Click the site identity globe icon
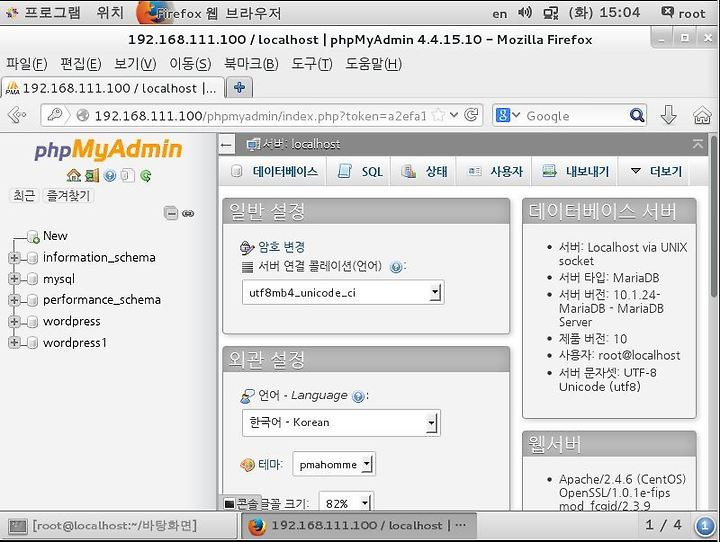 (83, 115)
